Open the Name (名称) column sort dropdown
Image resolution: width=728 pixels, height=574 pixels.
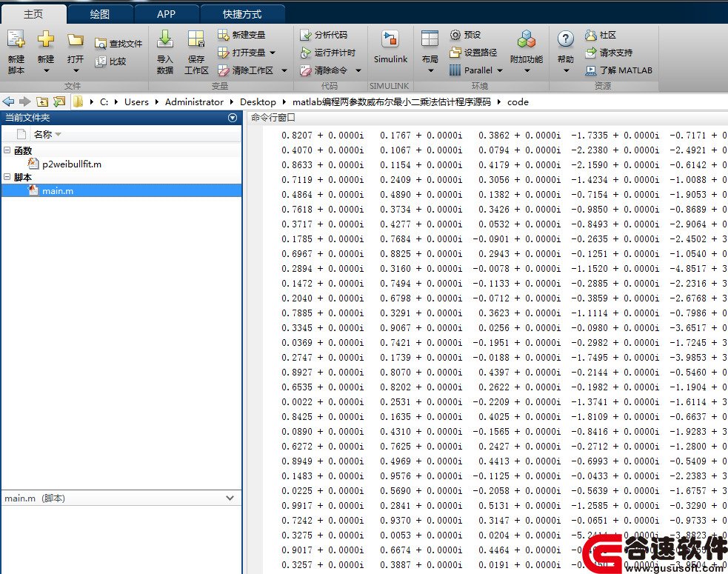(58, 134)
